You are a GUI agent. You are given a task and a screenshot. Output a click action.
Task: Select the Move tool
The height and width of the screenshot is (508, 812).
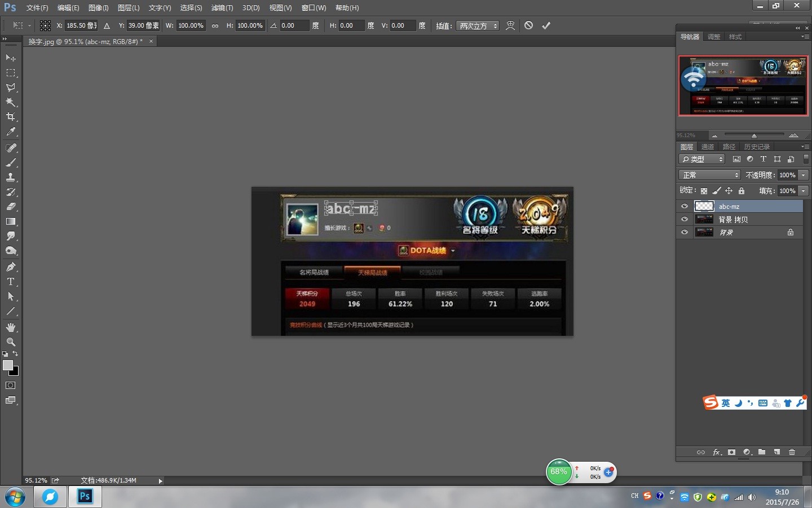(x=11, y=58)
